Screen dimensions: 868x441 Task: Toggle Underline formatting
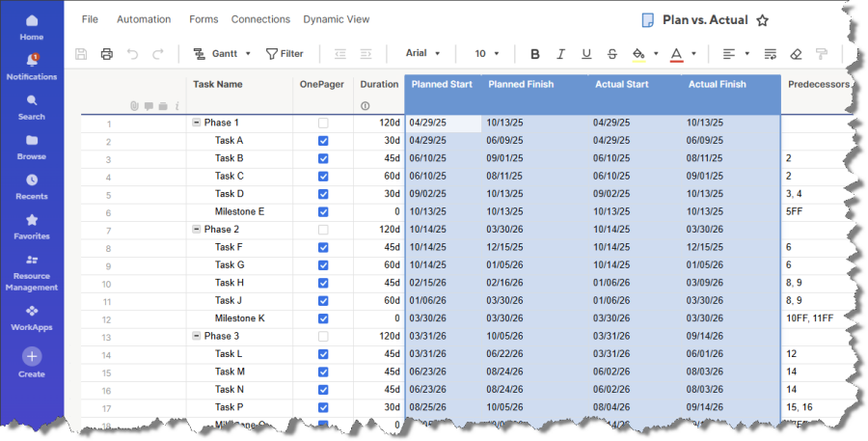click(586, 54)
